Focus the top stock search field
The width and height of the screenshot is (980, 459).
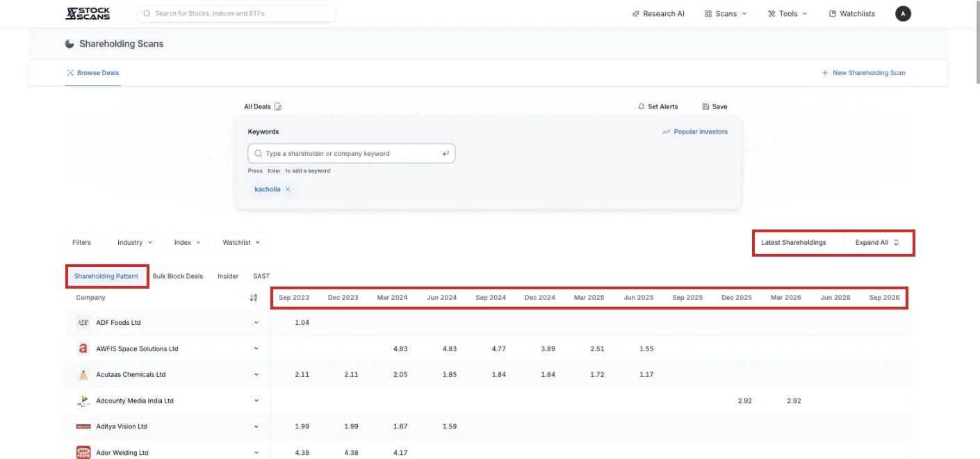(x=236, y=13)
